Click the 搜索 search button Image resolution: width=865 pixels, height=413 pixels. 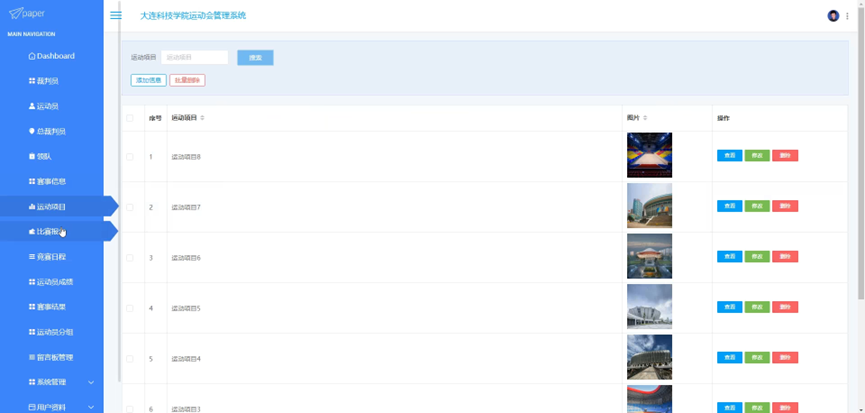click(x=255, y=57)
